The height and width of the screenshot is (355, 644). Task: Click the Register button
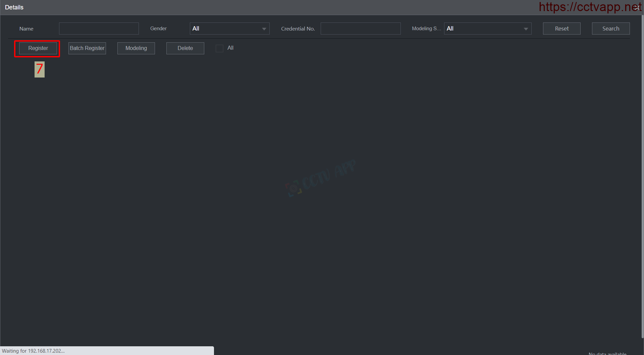coord(38,48)
